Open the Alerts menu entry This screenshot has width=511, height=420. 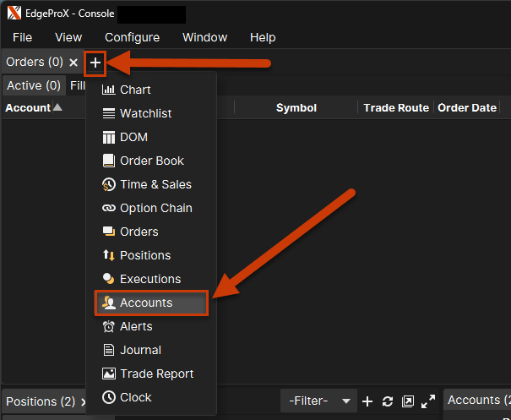click(x=136, y=326)
